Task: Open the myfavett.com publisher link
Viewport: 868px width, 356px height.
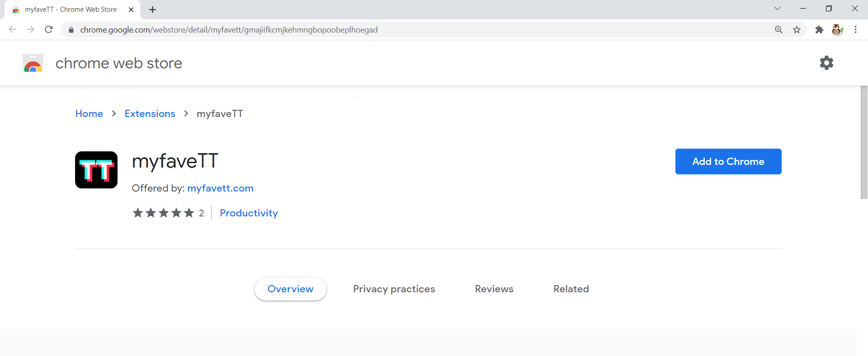Action: click(221, 188)
